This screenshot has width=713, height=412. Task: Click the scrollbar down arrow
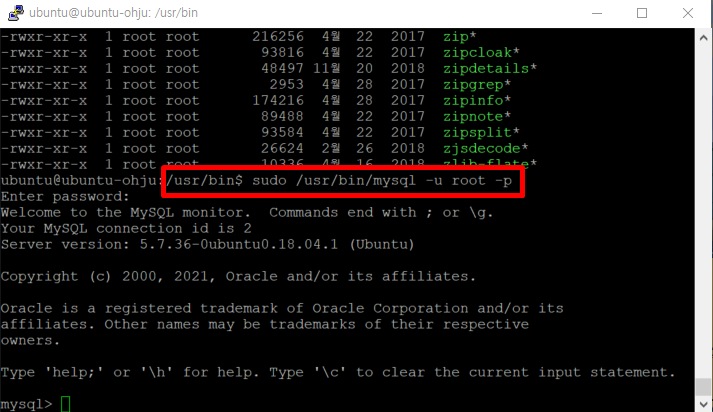tap(703, 404)
